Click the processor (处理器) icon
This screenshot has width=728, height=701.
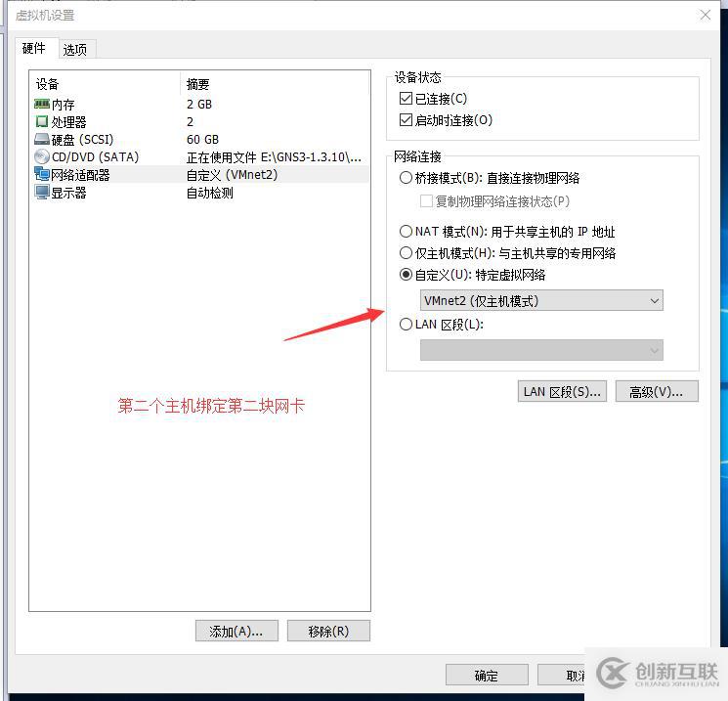[42, 121]
